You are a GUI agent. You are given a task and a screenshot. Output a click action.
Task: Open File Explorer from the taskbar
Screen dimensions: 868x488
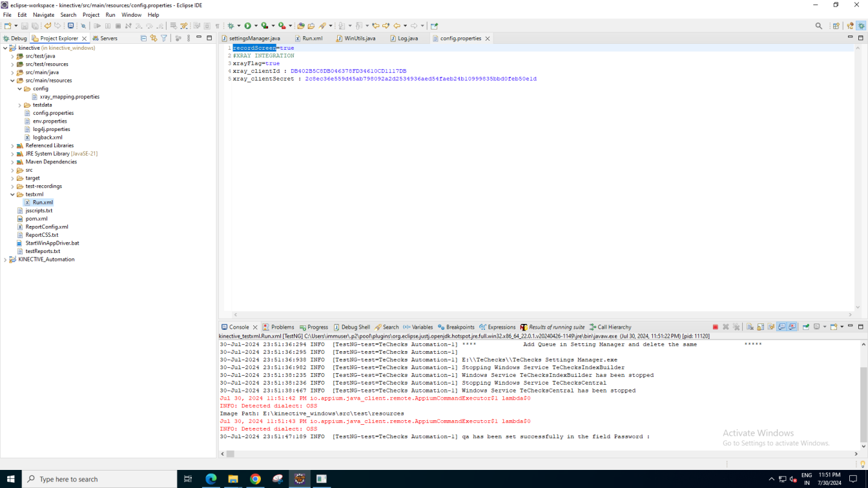[233, 479]
